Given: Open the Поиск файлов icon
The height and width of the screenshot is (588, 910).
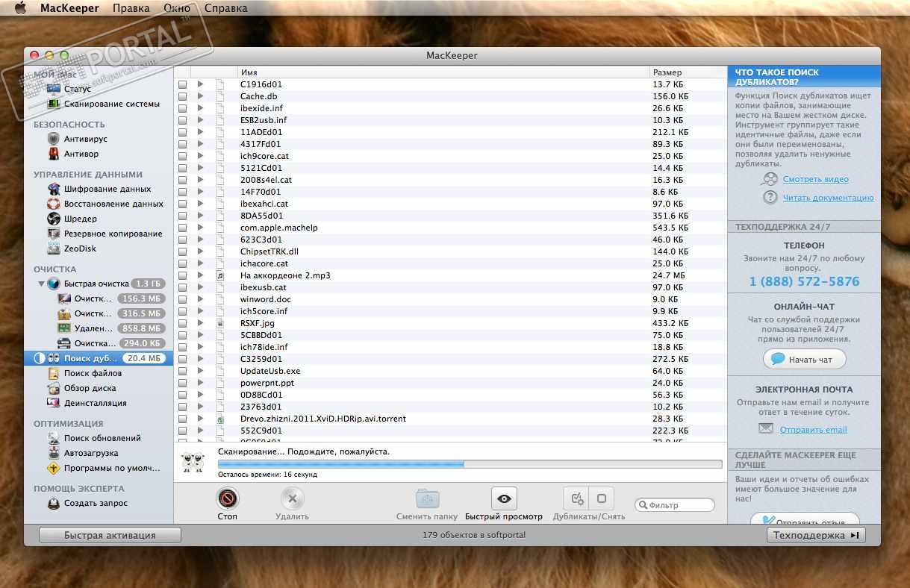Looking at the screenshot, I should click(54, 373).
